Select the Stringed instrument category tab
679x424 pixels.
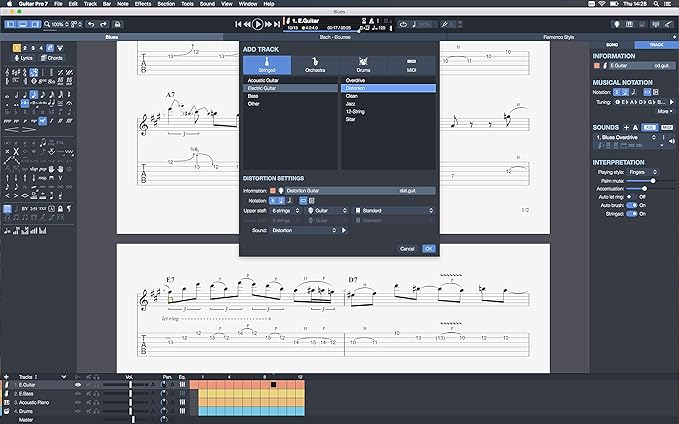pos(266,65)
